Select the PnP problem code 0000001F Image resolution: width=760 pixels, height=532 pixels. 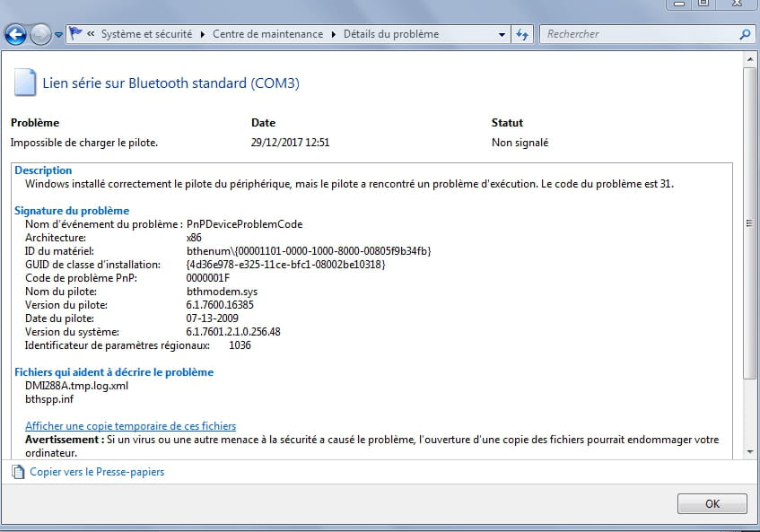click(208, 278)
